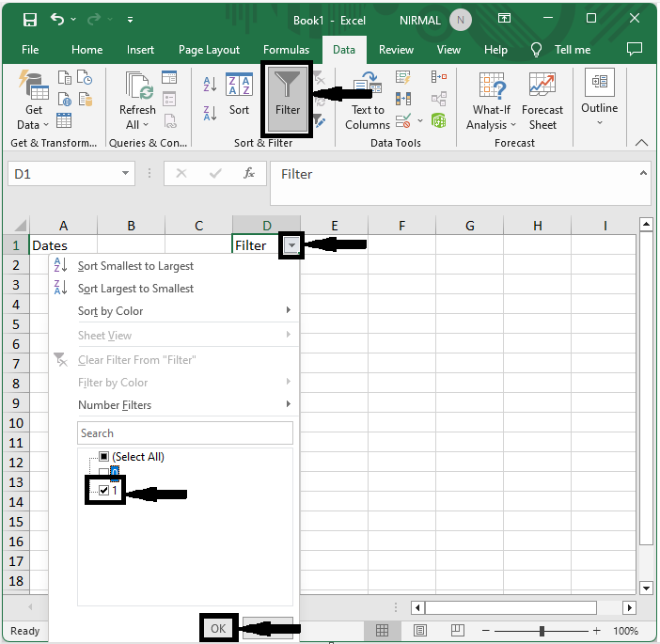The width and height of the screenshot is (660, 644).
Task: Click the zoom slider handle
Action: click(542, 631)
